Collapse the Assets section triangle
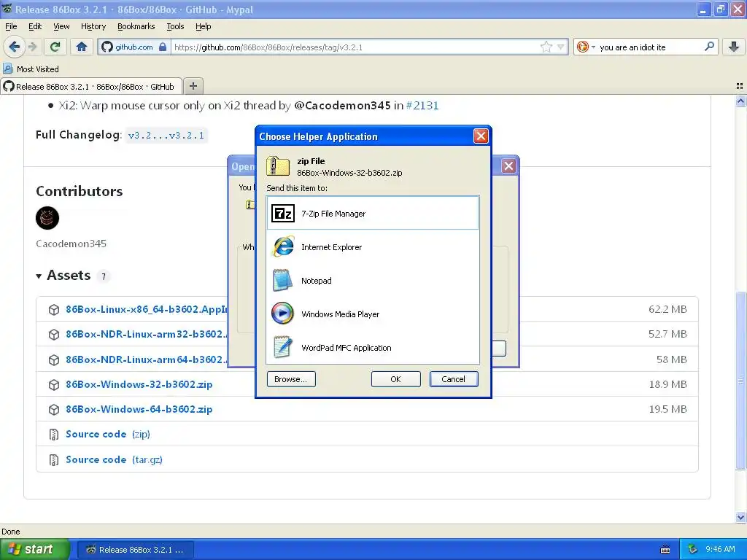747x560 pixels. pos(39,276)
